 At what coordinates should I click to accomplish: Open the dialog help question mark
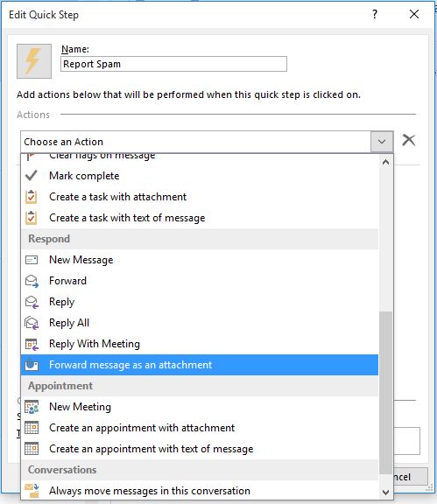[375, 14]
